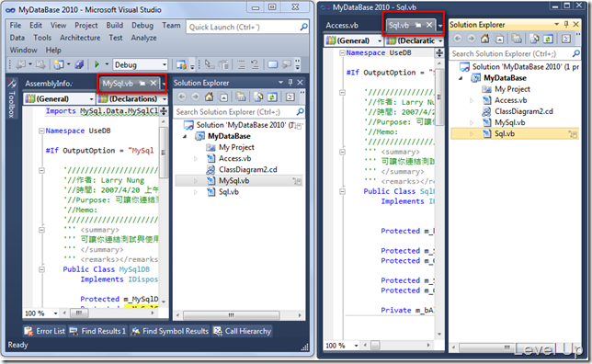592x364 pixels.
Task: Close the Sql.vb tab
Action: 429,25
